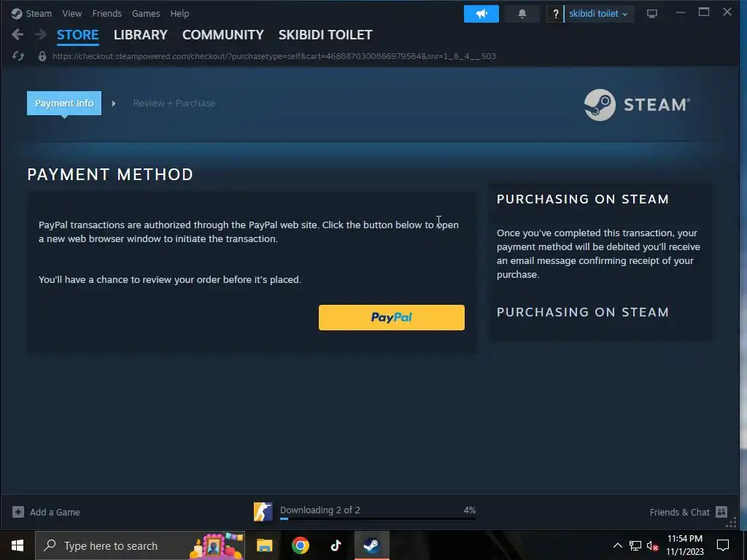Click the network status tray icon

pyautogui.click(x=635, y=545)
